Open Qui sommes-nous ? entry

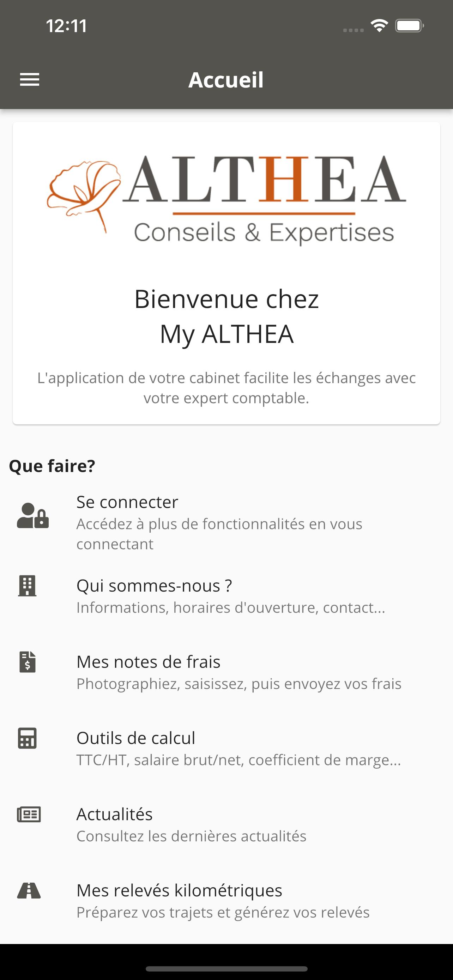pyautogui.click(x=226, y=596)
